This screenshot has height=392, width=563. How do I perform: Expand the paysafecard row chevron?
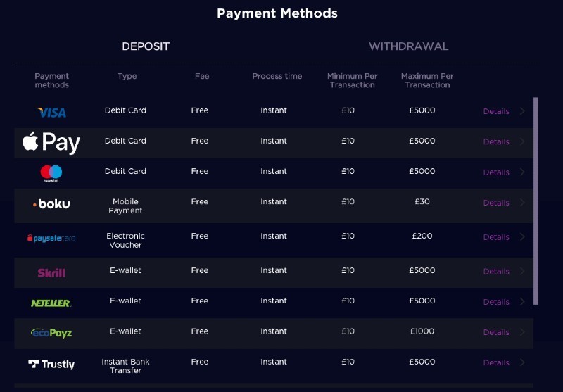point(522,237)
